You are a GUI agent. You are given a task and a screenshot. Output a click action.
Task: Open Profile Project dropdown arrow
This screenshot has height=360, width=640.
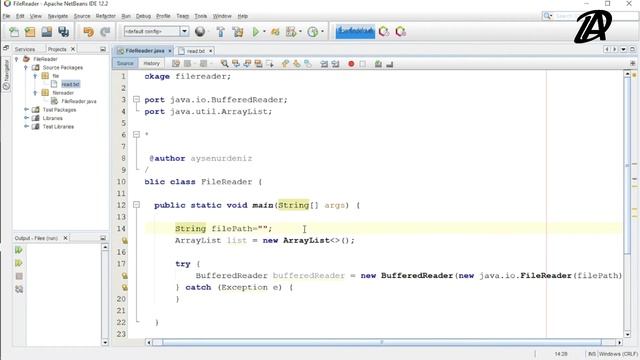[300, 31]
